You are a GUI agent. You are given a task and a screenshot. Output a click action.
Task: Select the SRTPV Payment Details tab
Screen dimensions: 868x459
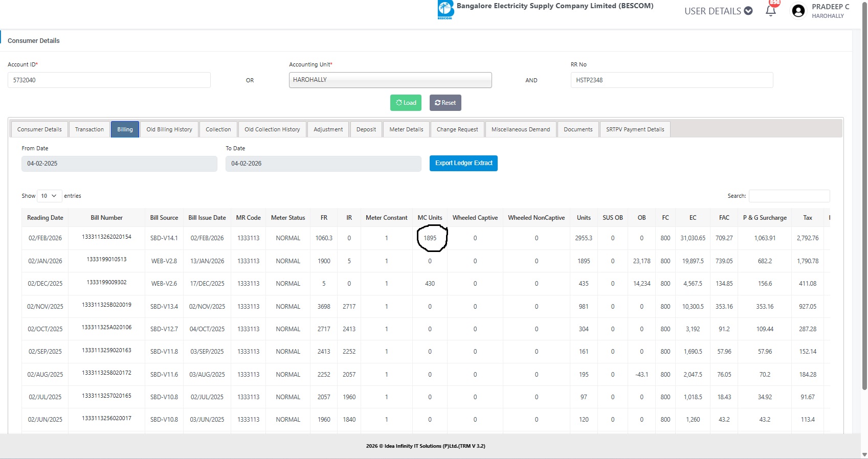tap(635, 129)
